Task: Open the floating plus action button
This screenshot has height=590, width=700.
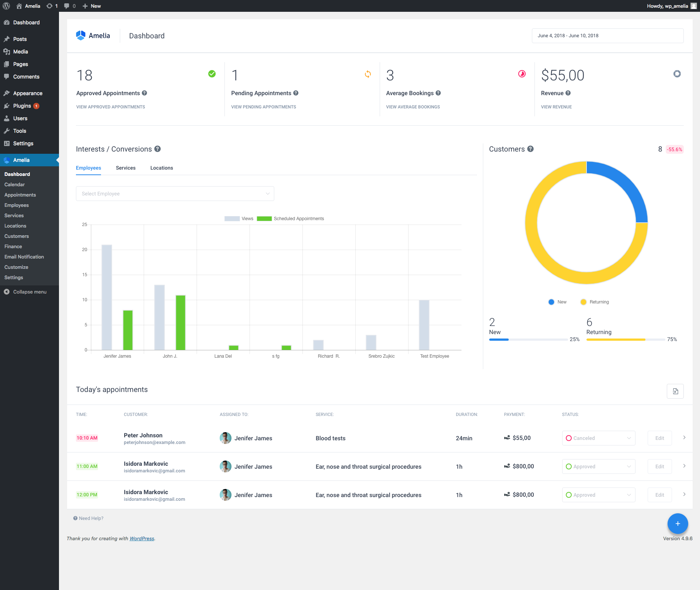Action: coord(678,524)
